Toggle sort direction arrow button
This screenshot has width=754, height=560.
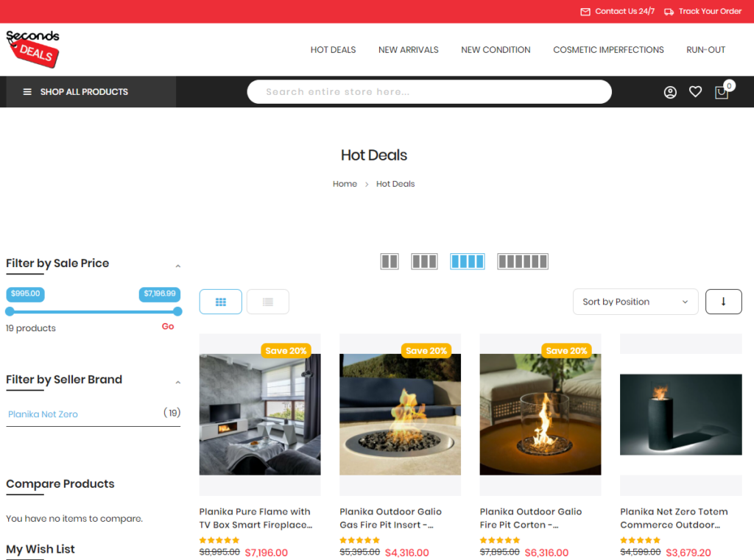(x=723, y=302)
